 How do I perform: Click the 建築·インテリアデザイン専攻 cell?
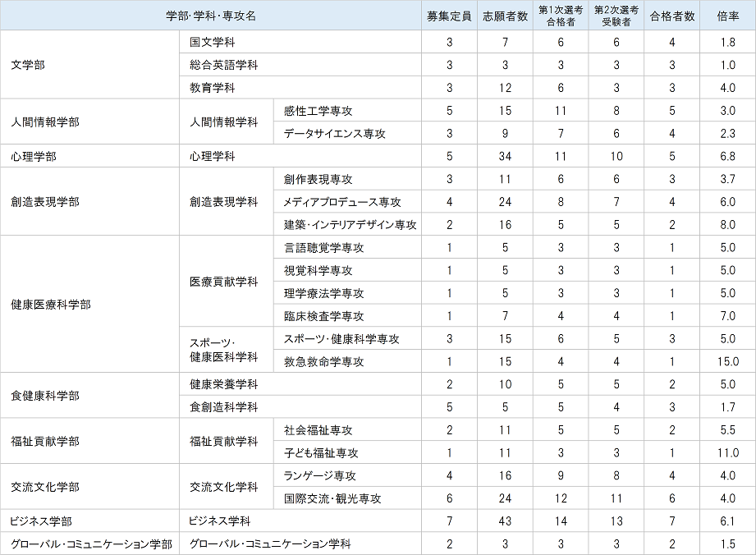click(x=351, y=225)
